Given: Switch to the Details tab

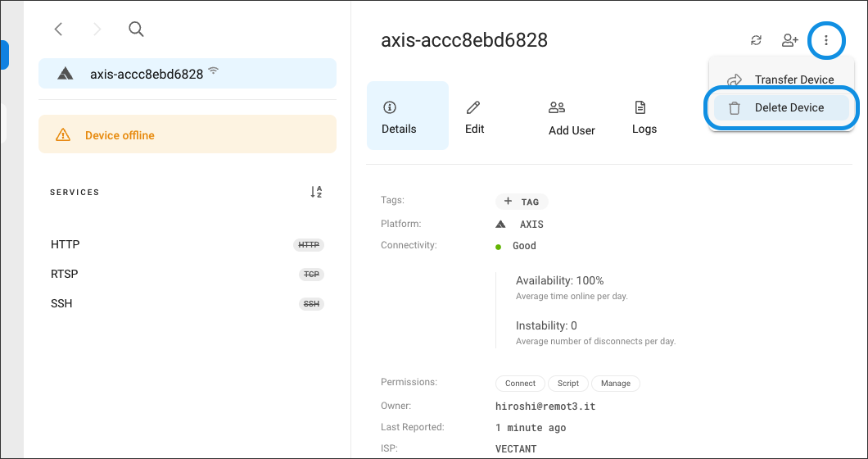Looking at the screenshot, I should coord(408,116).
